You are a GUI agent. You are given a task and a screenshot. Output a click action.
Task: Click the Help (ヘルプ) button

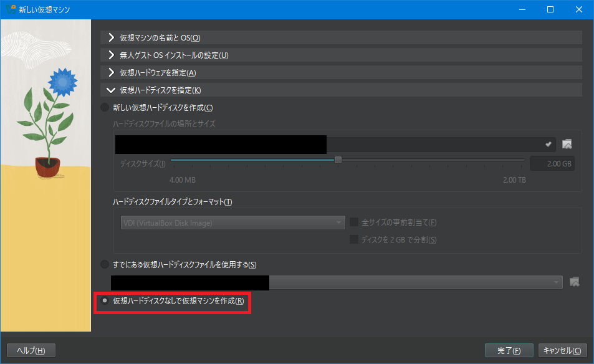[31, 350]
